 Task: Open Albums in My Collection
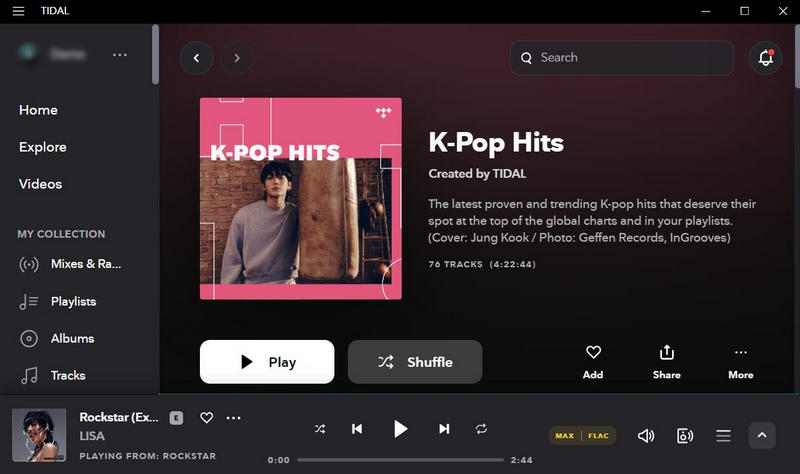click(x=57, y=338)
